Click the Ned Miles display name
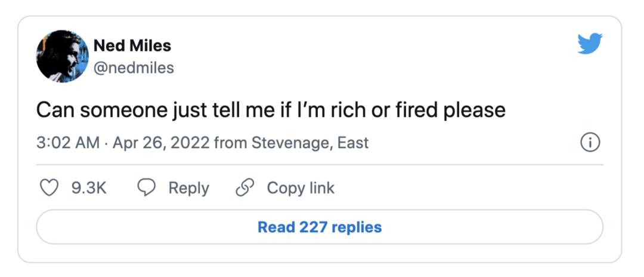 click(x=132, y=45)
